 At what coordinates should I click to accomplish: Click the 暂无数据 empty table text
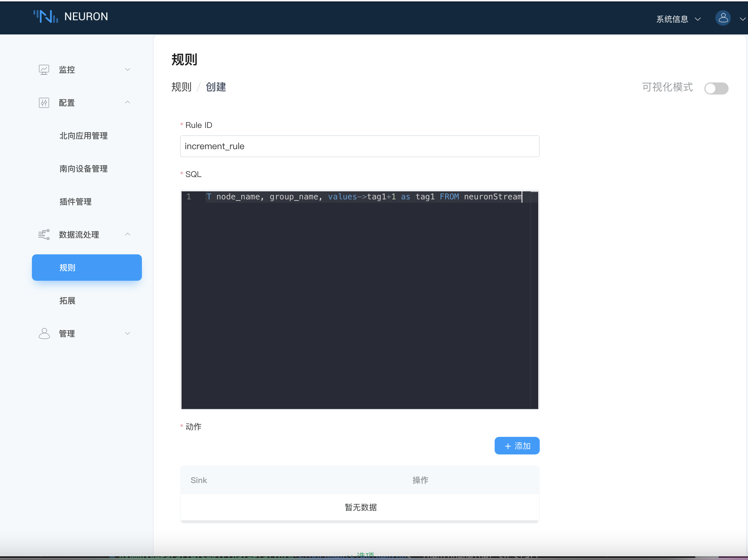click(x=361, y=507)
